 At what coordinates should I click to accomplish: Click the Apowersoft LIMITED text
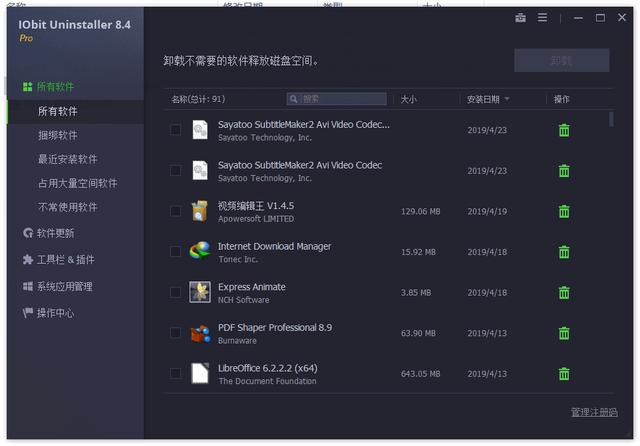click(x=256, y=219)
